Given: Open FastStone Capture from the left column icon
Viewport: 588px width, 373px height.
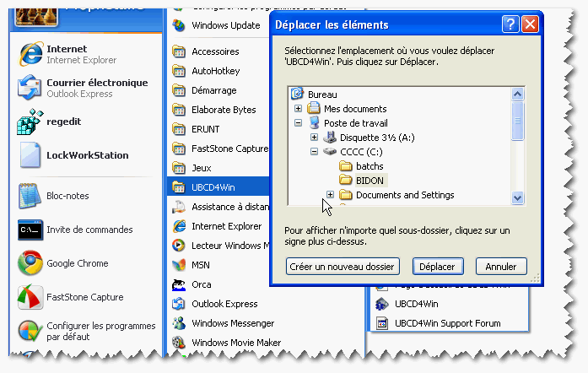Looking at the screenshot, I should coord(30,297).
